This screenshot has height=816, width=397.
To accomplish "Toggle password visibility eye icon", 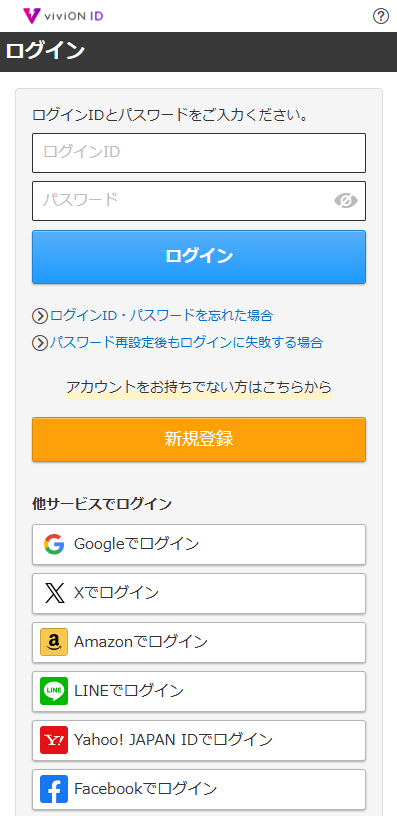I will tap(346, 200).
